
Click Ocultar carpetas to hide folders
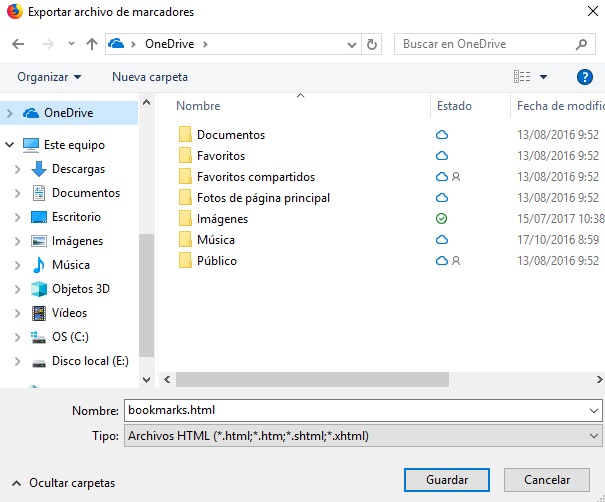coord(71,483)
